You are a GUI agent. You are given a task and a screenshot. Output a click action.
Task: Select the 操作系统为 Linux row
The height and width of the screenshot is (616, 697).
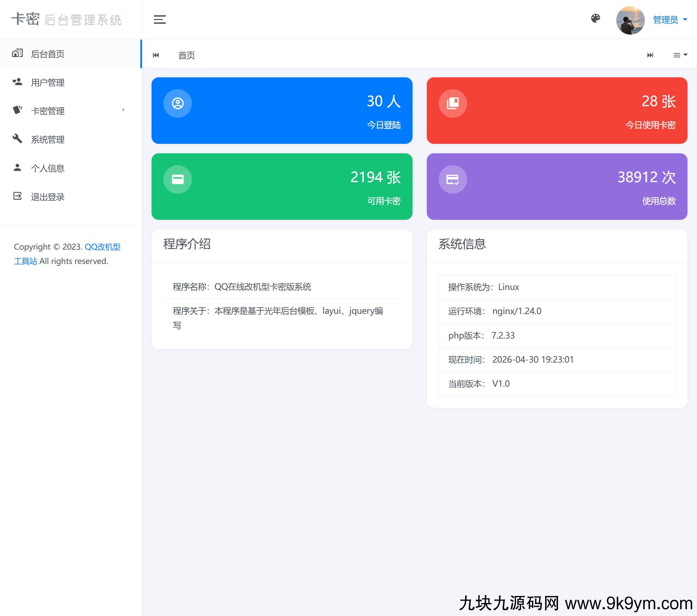(x=557, y=287)
